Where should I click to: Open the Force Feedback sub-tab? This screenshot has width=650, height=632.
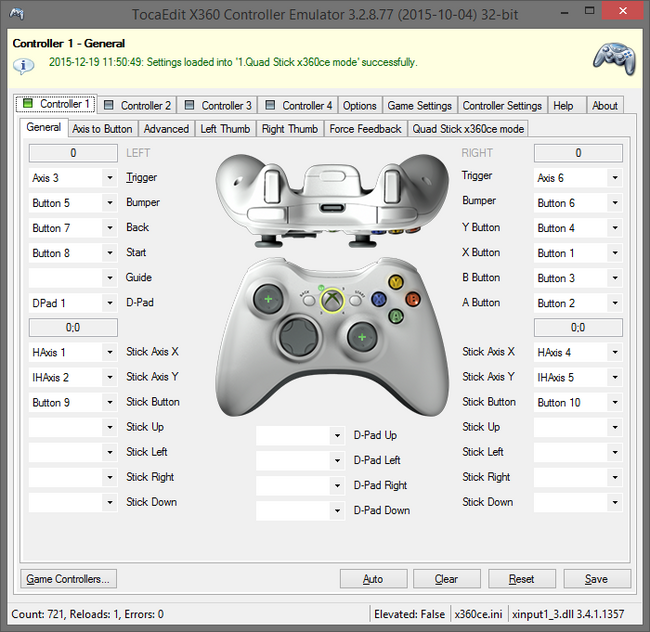click(365, 129)
